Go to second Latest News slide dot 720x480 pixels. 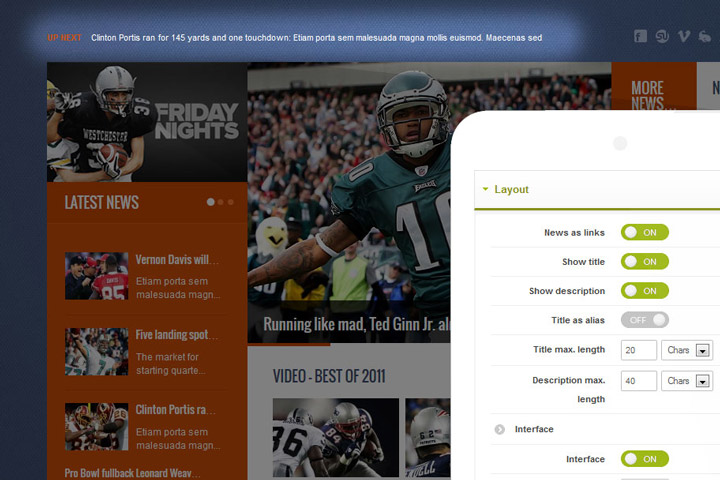[x=221, y=202]
